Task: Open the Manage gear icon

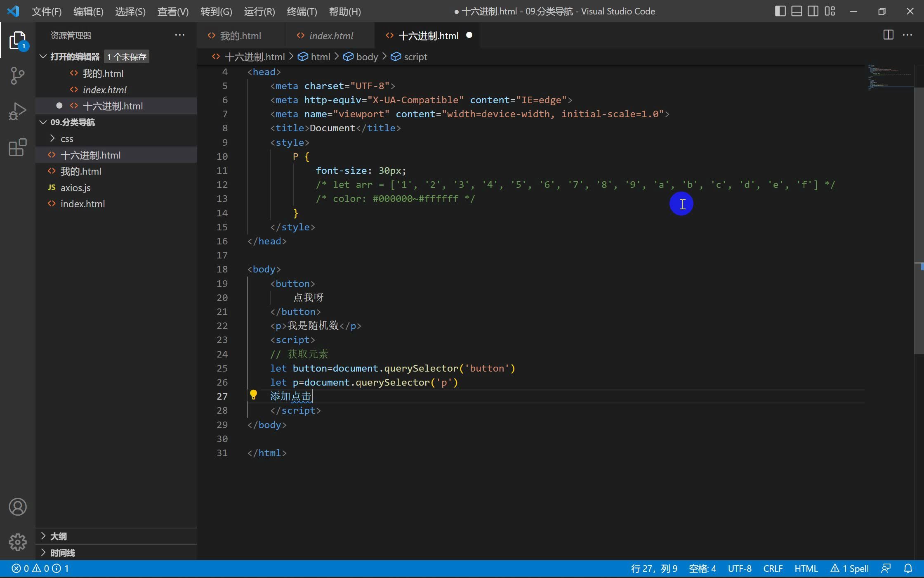Action: click(x=17, y=542)
